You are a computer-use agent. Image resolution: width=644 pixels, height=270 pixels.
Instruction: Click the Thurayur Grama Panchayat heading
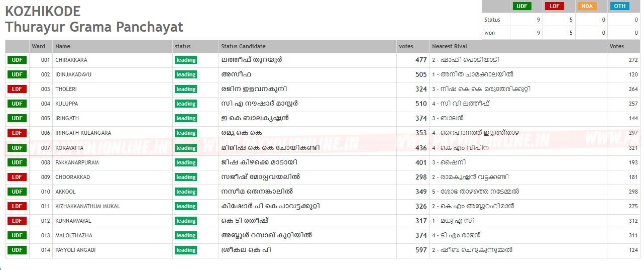pos(94,27)
